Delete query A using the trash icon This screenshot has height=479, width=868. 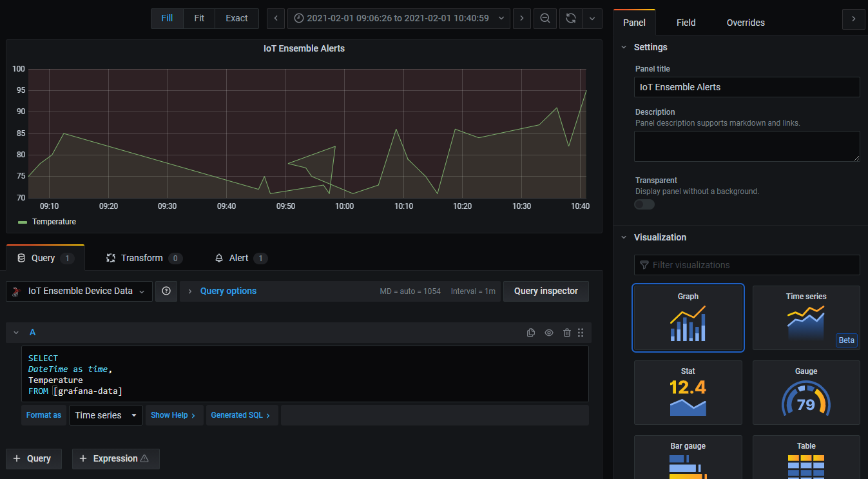[x=567, y=333]
